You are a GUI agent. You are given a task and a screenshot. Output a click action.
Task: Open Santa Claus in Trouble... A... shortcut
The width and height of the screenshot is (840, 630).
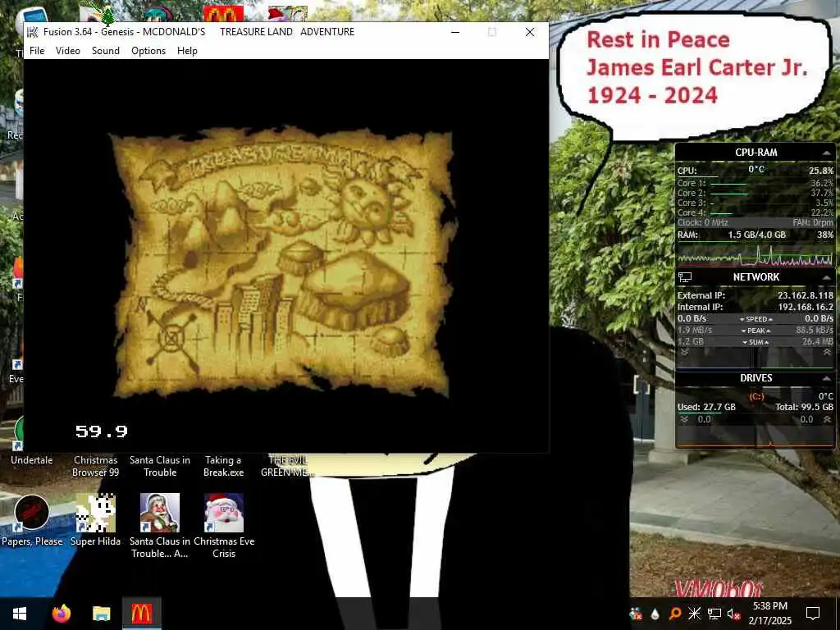pyautogui.click(x=160, y=526)
